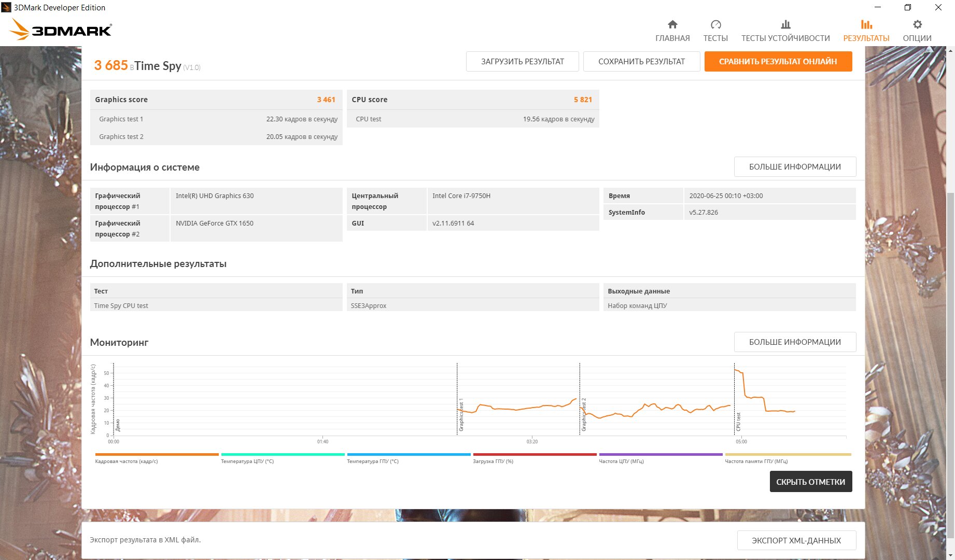Image resolution: width=955 pixels, height=560 pixels.
Task: Click ЗАГРУЗИТЬ РЕЗУЛЬТАТ button
Action: 523,61
